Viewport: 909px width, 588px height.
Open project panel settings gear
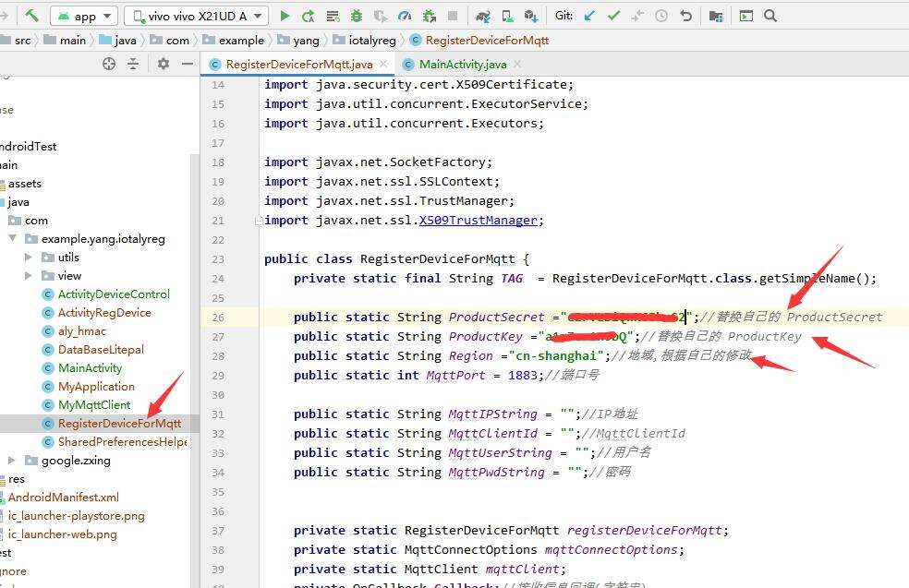tap(164, 64)
